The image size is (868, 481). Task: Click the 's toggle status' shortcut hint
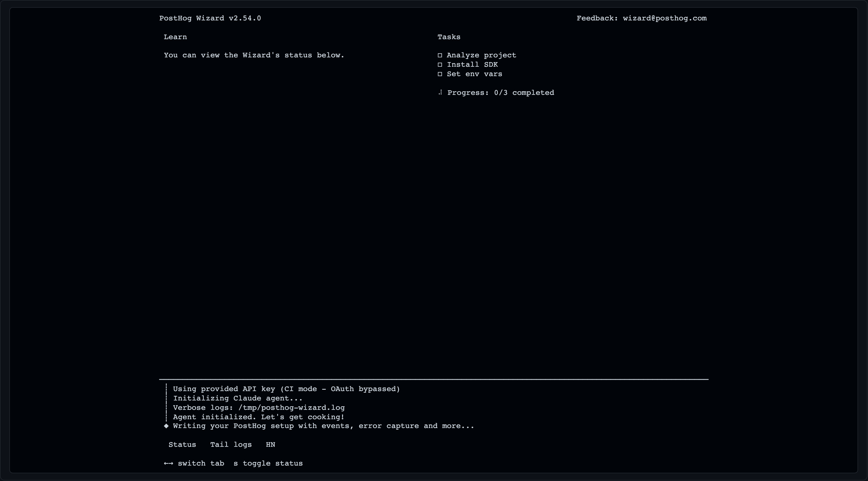point(268,464)
